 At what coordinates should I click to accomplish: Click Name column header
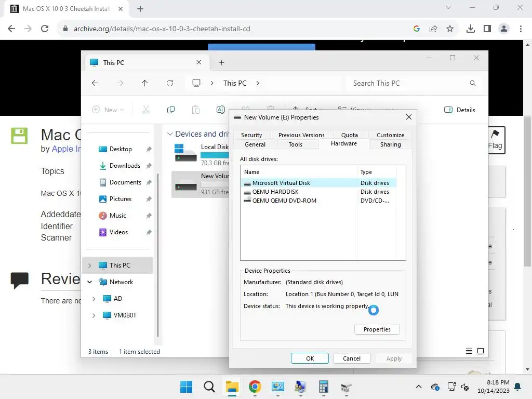299,172
